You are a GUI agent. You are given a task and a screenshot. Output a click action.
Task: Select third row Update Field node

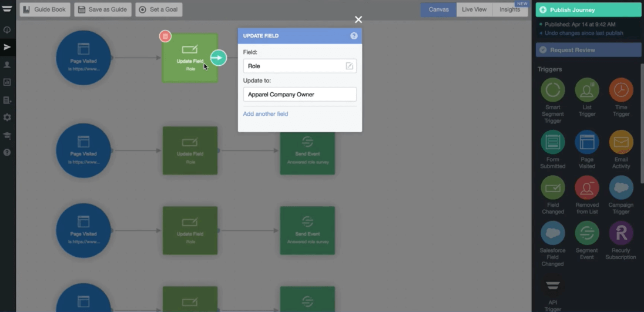190,231
